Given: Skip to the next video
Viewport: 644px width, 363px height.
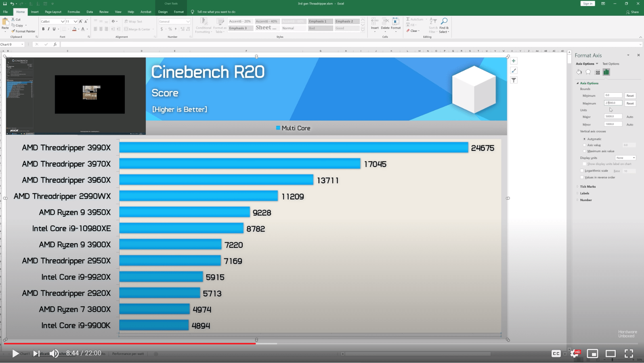Looking at the screenshot, I should coord(36,354).
